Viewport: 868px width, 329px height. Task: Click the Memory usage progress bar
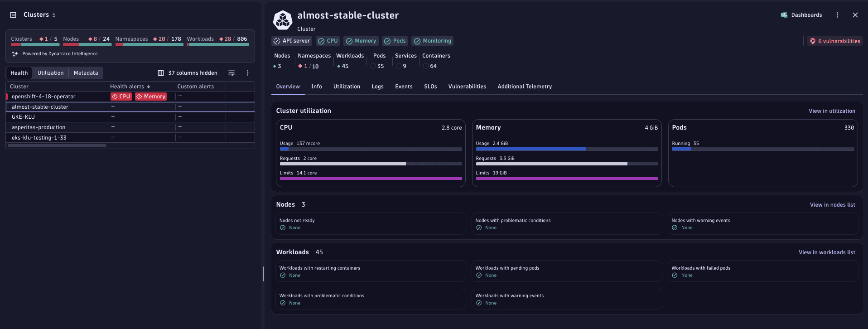click(566, 149)
